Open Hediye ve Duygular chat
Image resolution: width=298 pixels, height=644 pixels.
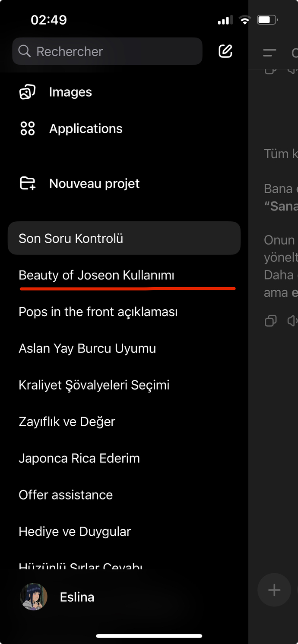coord(75,531)
